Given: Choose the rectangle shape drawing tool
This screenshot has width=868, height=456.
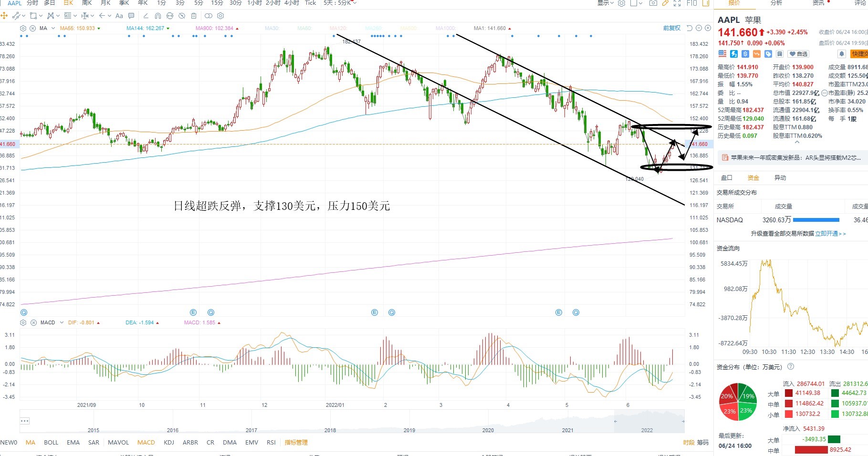Looking at the screenshot, I should click(33, 16).
